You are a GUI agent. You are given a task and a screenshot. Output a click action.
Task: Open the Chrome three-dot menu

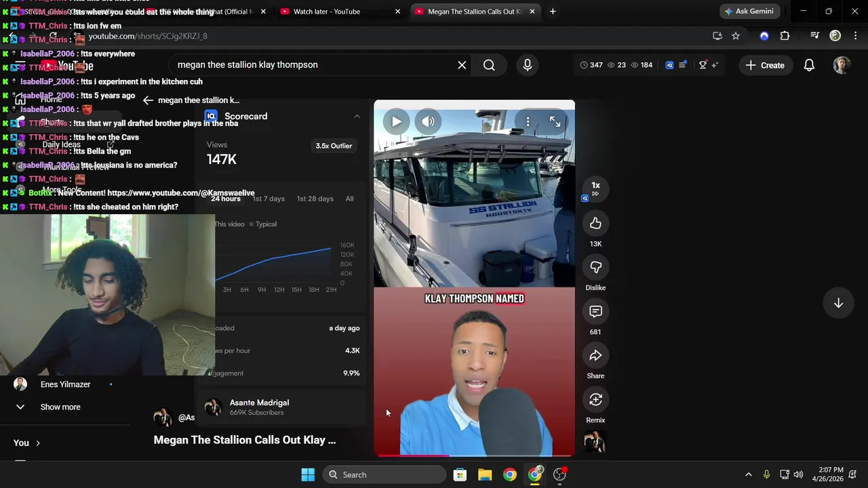click(855, 36)
